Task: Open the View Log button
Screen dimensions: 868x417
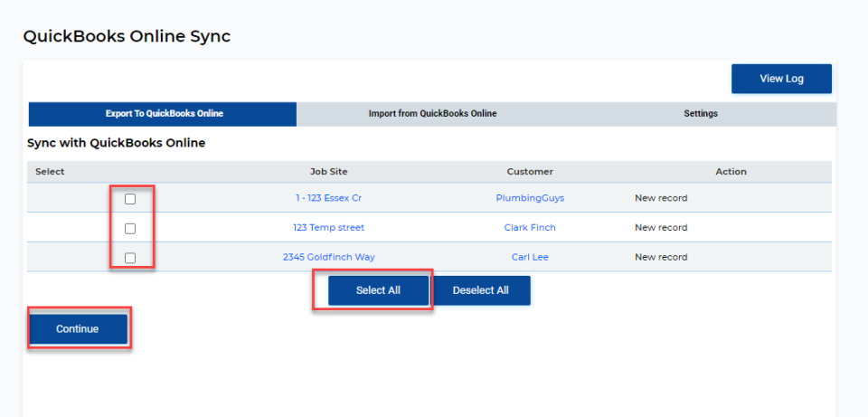Action: (x=781, y=79)
